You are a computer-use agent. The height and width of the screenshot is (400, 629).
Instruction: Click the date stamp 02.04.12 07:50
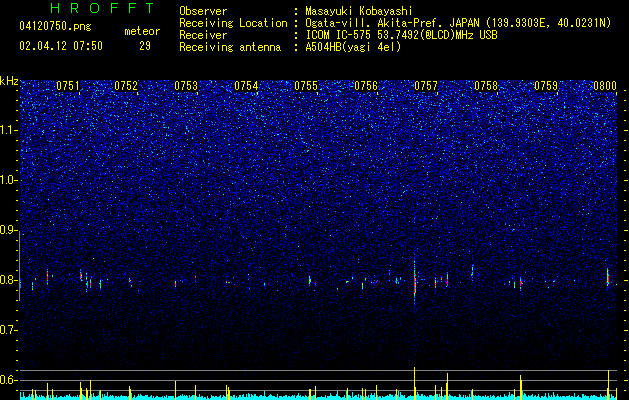61,46
